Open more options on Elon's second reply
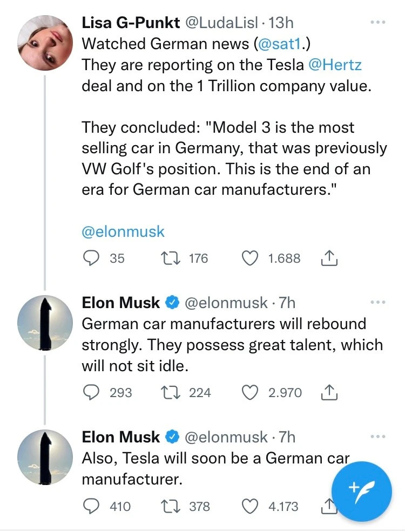 pyautogui.click(x=378, y=436)
